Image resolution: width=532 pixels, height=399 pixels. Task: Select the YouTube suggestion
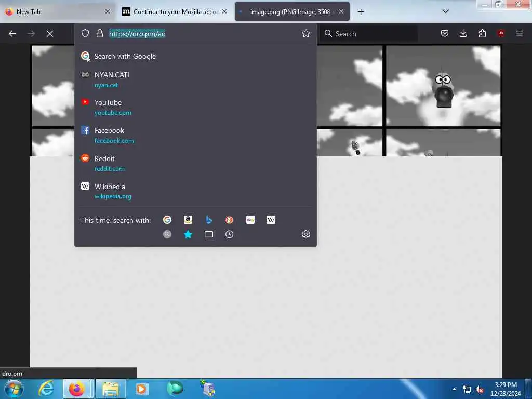tap(195, 107)
